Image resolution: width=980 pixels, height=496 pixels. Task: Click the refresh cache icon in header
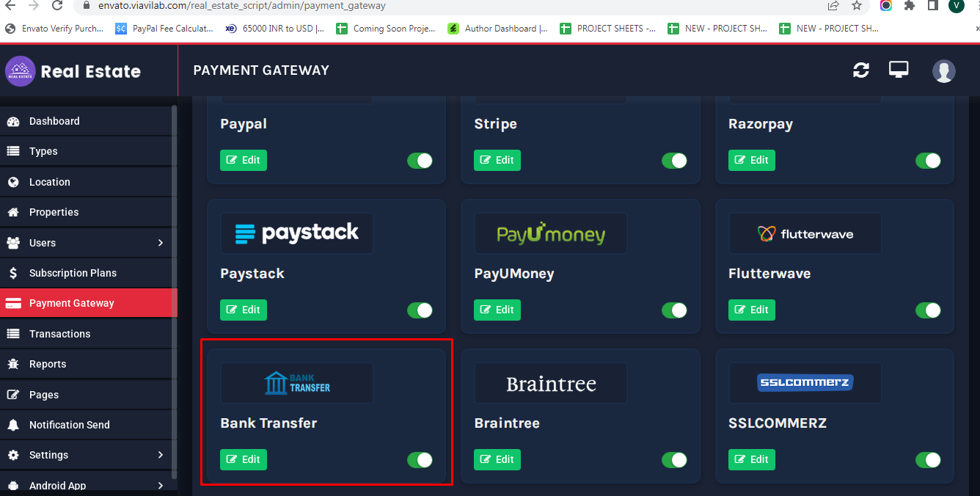click(861, 70)
